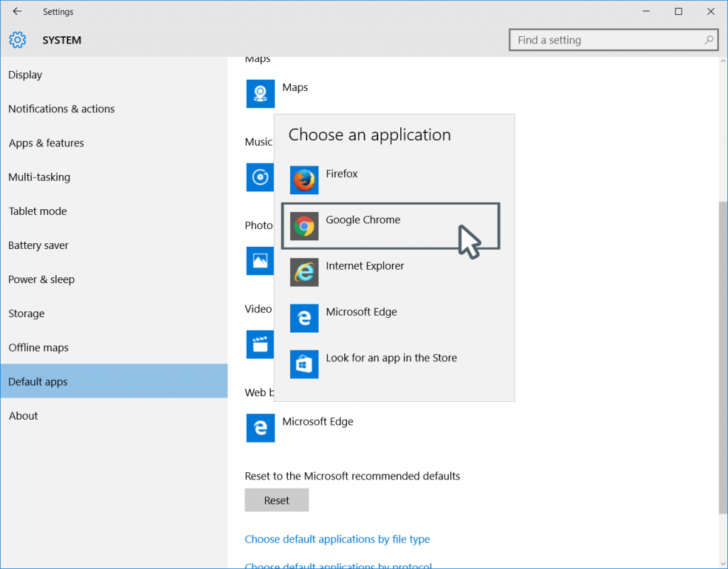Click the Photos default app icon

pos(260,261)
